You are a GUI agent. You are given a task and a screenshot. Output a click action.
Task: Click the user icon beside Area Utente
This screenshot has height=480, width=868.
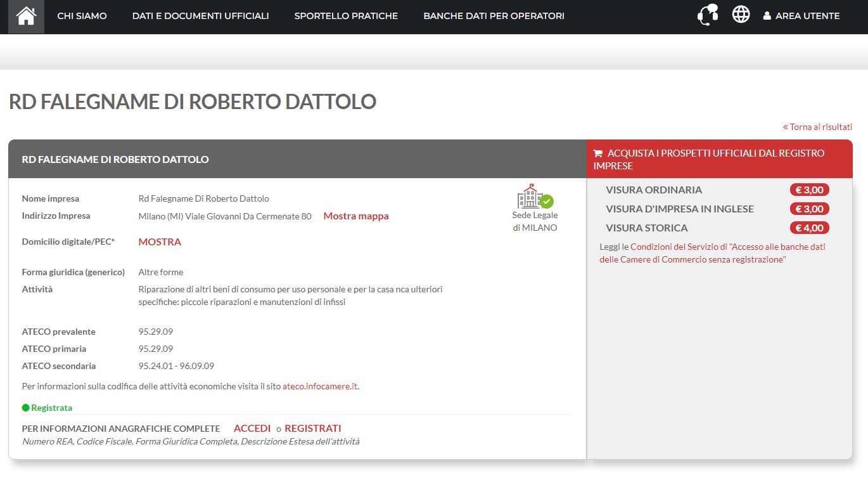pyautogui.click(x=767, y=16)
